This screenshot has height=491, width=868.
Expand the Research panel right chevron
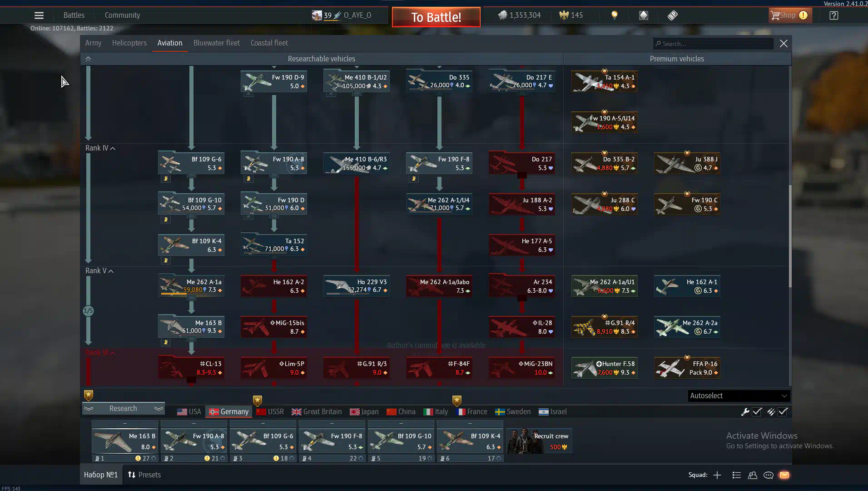click(x=159, y=408)
